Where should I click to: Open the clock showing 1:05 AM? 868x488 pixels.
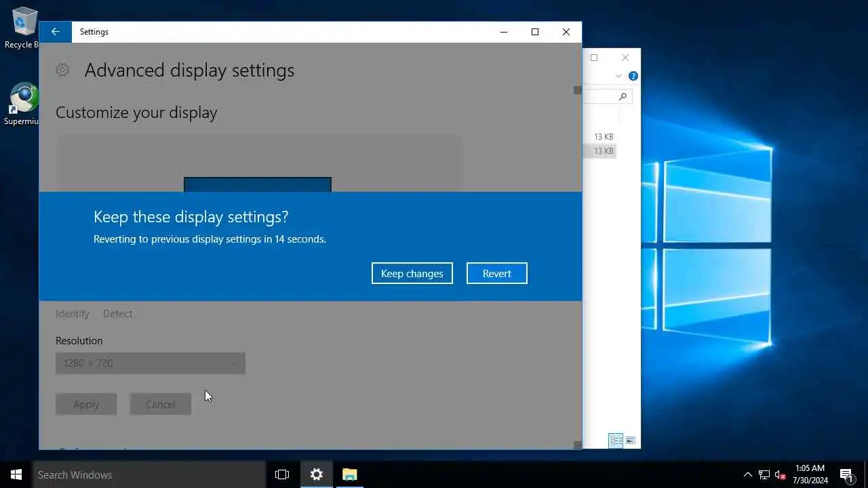[810, 474]
